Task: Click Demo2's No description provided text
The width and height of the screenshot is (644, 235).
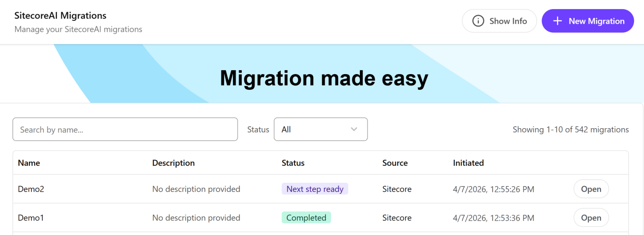Action: point(196,189)
